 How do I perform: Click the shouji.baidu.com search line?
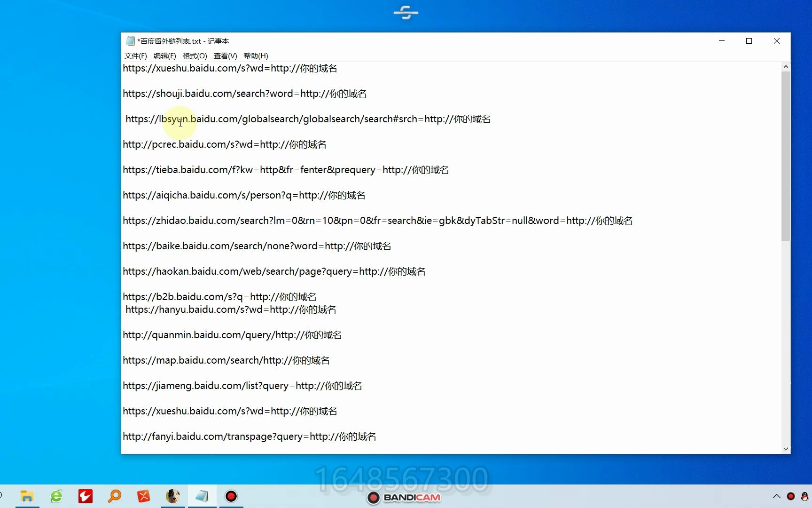tap(245, 94)
